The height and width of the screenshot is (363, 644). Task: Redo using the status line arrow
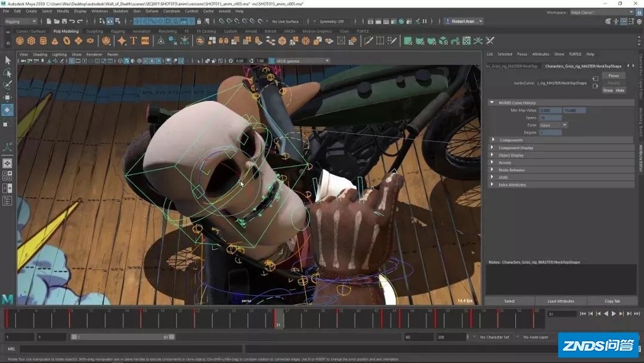[x=80, y=21]
